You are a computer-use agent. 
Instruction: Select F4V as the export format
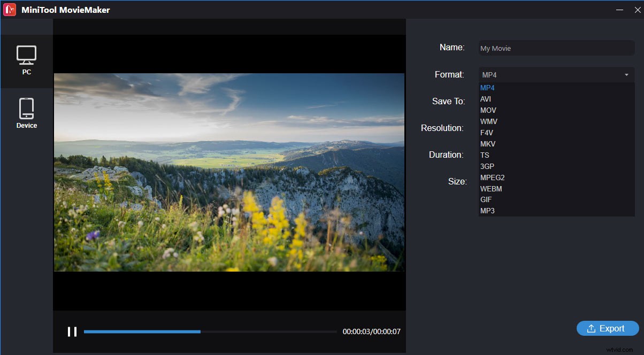click(486, 133)
